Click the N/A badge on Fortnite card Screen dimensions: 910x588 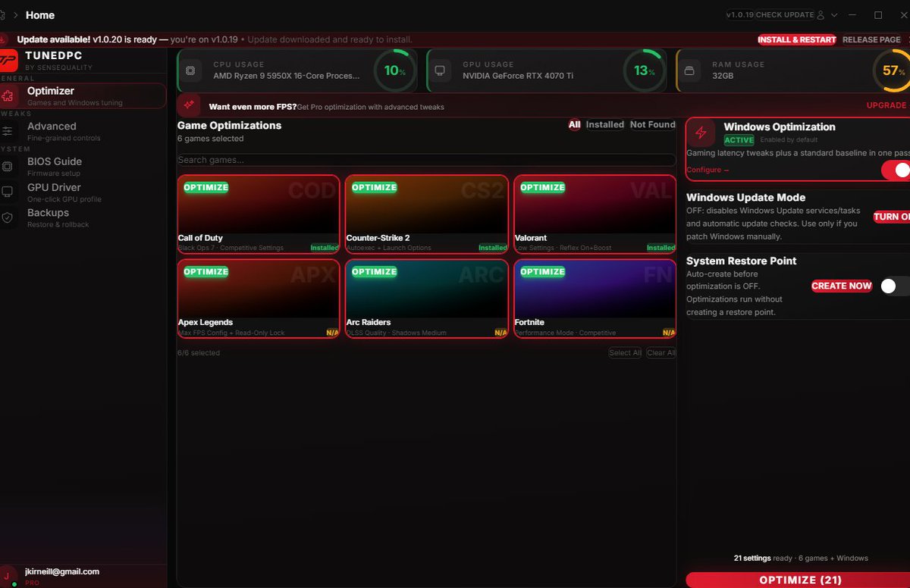[669, 333]
